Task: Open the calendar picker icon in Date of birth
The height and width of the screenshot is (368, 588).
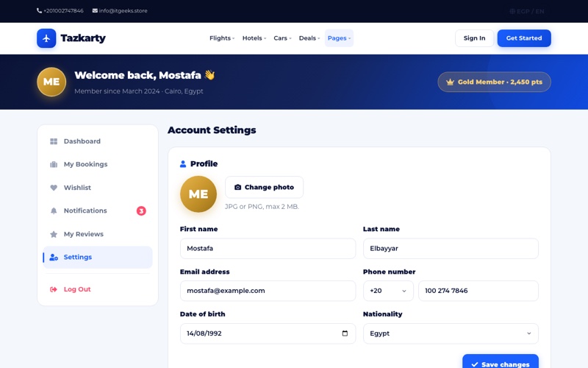Action: pos(345,333)
